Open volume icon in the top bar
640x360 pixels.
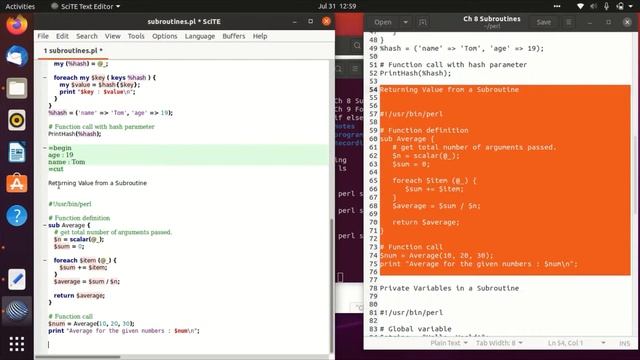click(593, 6)
